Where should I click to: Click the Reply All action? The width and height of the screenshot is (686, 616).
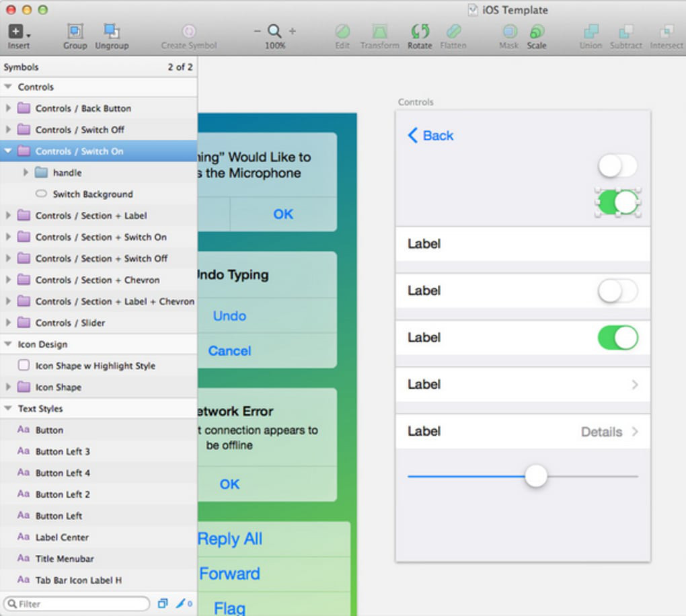click(230, 539)
